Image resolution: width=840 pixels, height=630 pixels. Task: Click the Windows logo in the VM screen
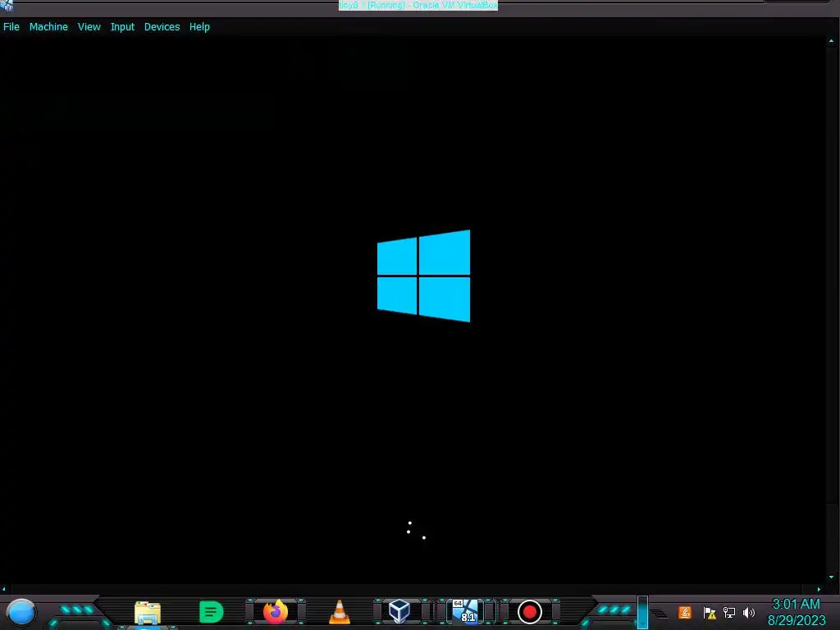[x=424, y=276]
